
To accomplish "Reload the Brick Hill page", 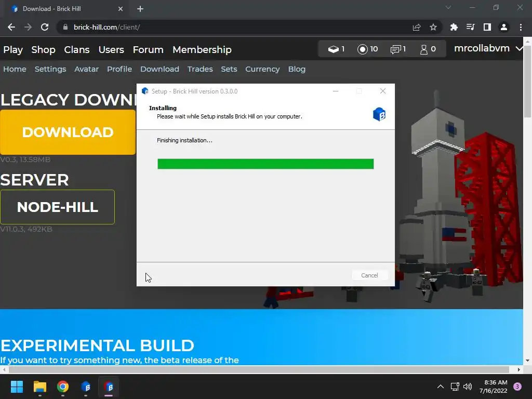I will (45, 27).
